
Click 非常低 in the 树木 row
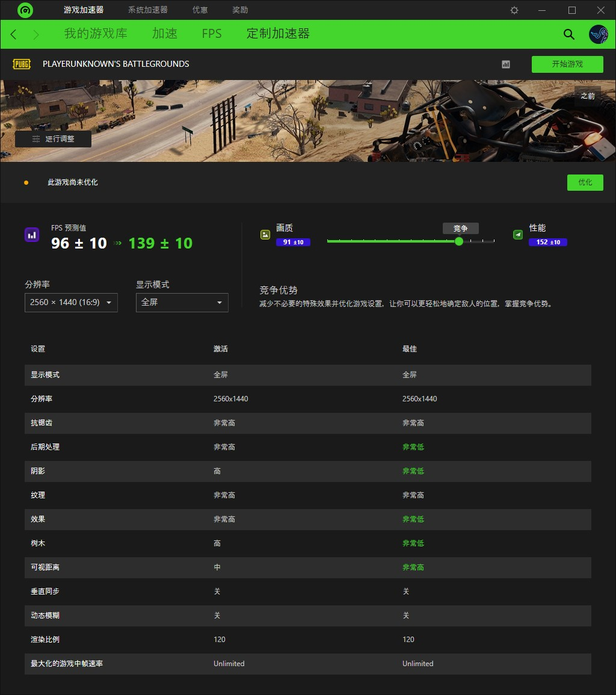pyautogui.click(x=413, y=543)
